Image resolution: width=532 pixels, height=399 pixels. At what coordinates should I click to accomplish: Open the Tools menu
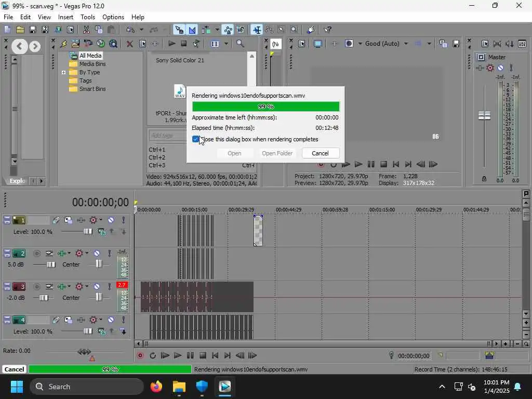(x=87, y=17)
